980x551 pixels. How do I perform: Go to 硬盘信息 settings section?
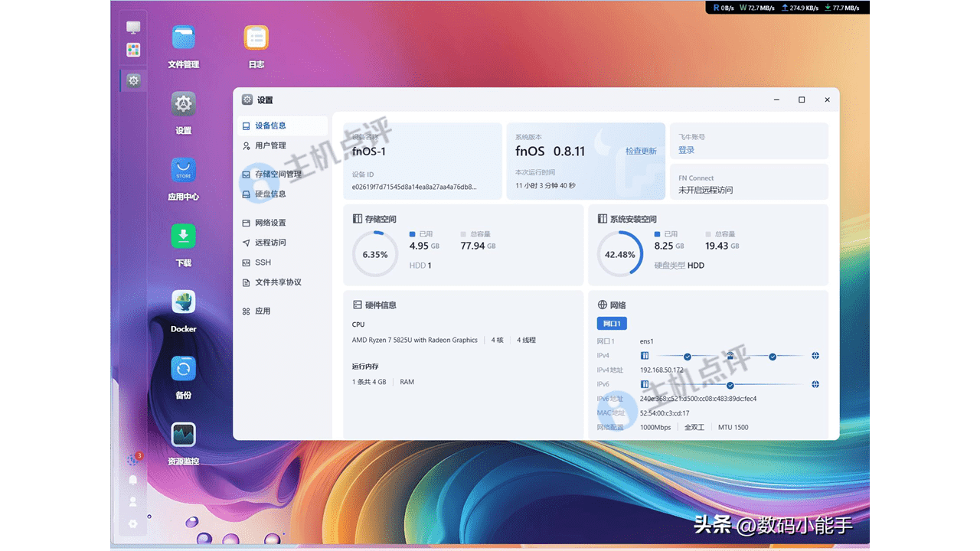pos(270,194)
